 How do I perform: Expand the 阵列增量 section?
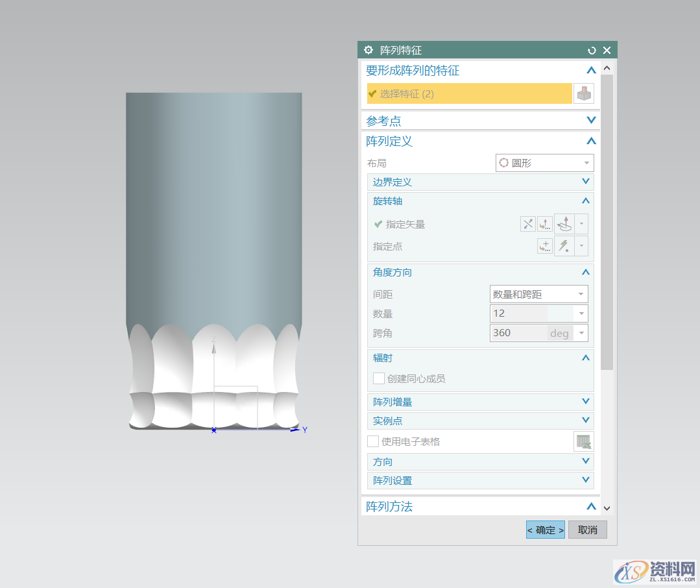tap(585, 402)
